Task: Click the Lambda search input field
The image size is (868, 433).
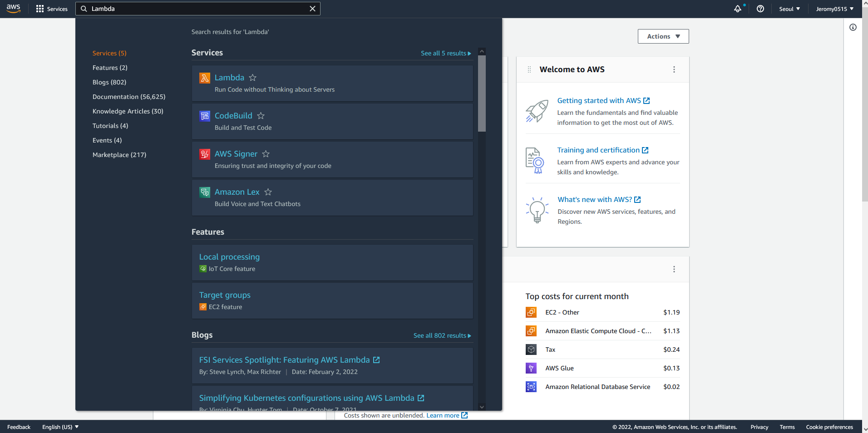Action: click(x=198, y=9)
